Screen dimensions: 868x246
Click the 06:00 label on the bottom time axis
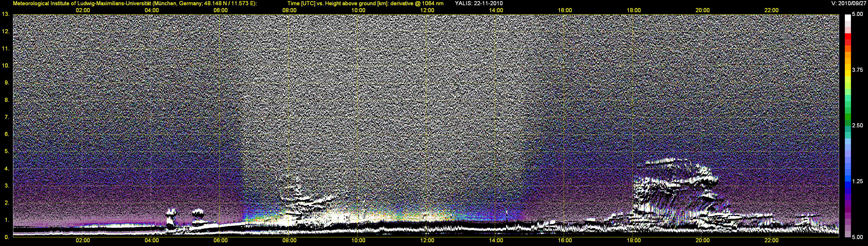(x=220, y=241)
